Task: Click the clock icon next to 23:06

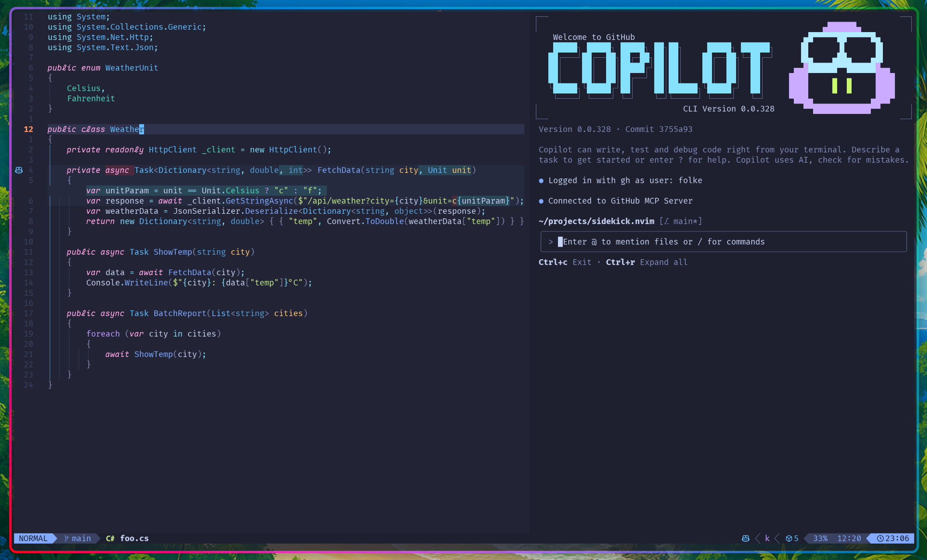Action: point(880,538)
